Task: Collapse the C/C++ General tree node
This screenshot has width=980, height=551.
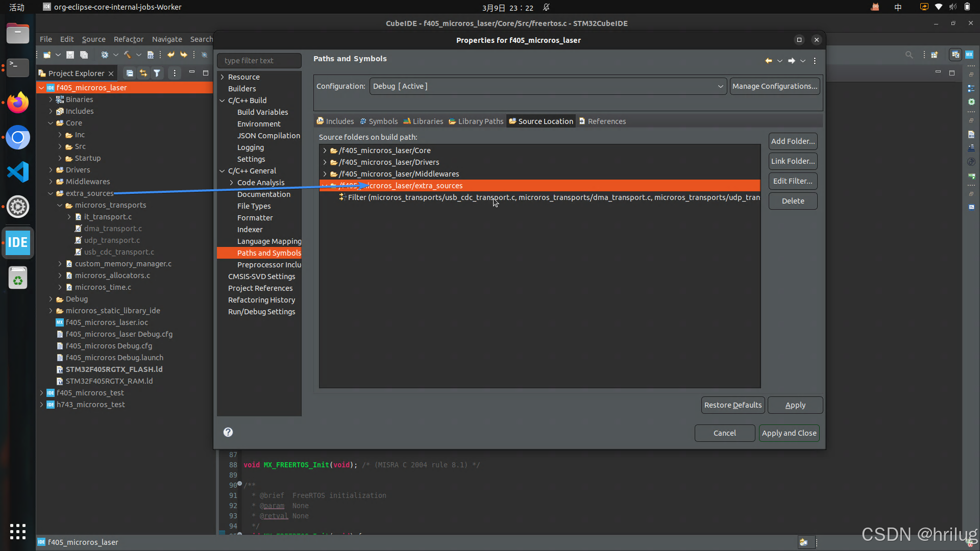Action: [x=223, y=171]
